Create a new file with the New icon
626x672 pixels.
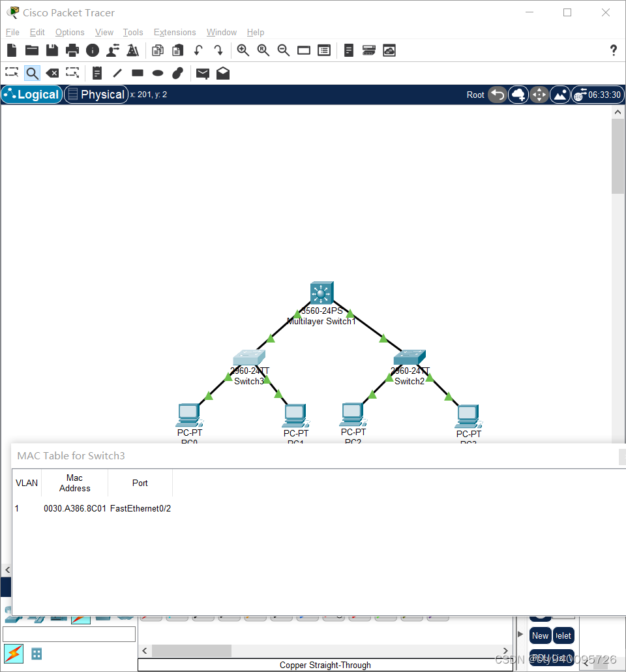click(x=12, y=51)
